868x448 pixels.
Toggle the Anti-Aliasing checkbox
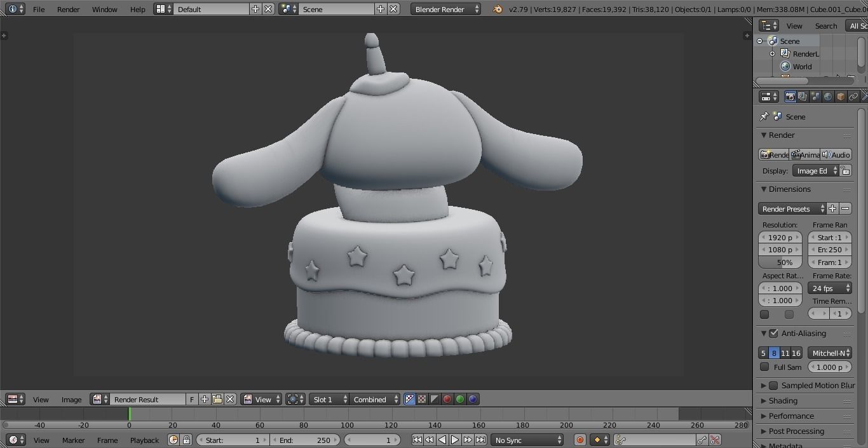pos(773,333)
